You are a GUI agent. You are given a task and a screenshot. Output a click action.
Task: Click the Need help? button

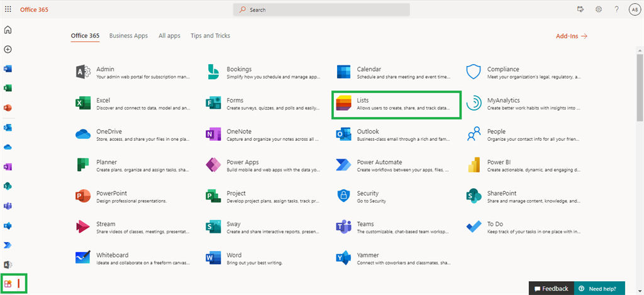point(599,289)
